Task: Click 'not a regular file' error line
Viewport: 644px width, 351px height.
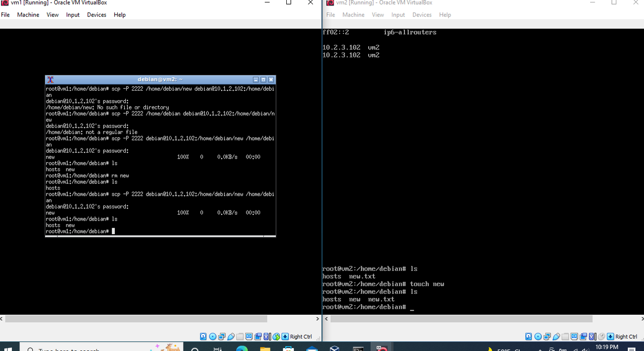Action: pyautogui.click(x=92, y=132)
